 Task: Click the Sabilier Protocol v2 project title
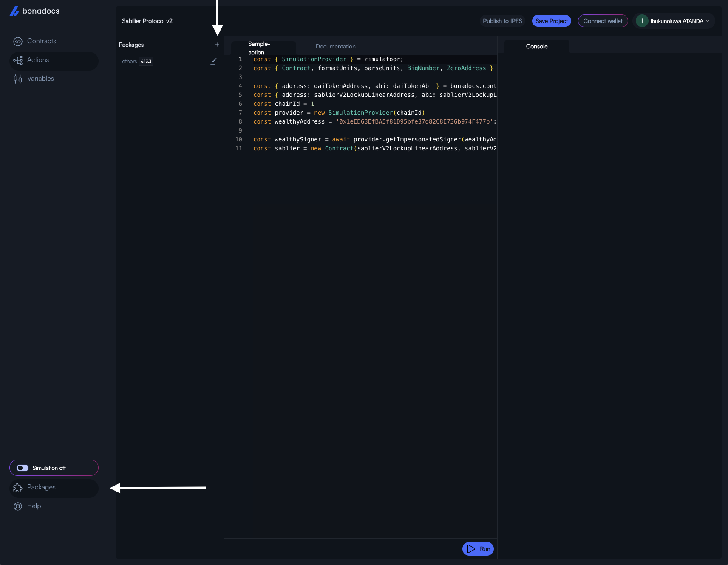coord(147,21)
